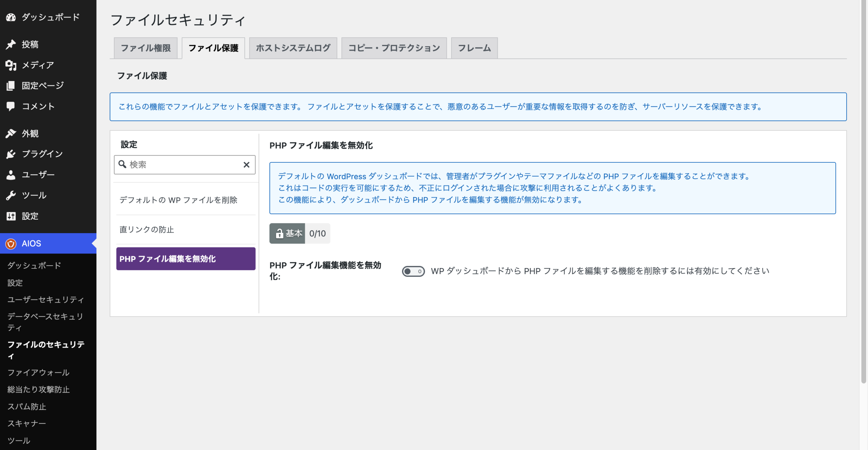Click the コメント speech bubble icon

[11, 106]
